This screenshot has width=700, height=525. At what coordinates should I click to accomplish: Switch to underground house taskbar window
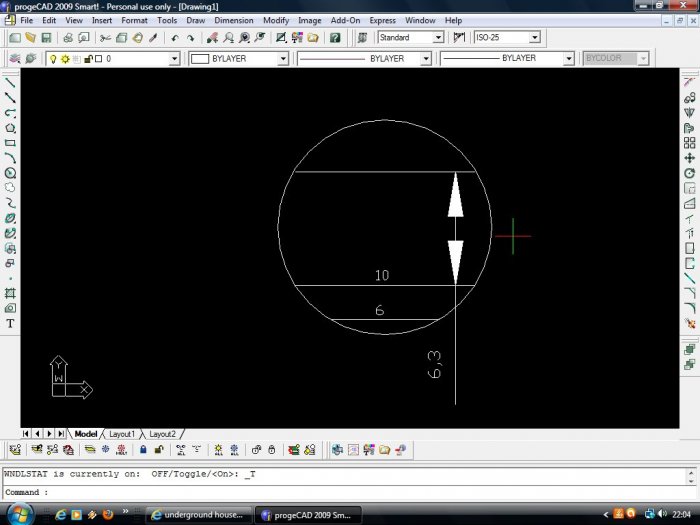(x=196, y=514)
